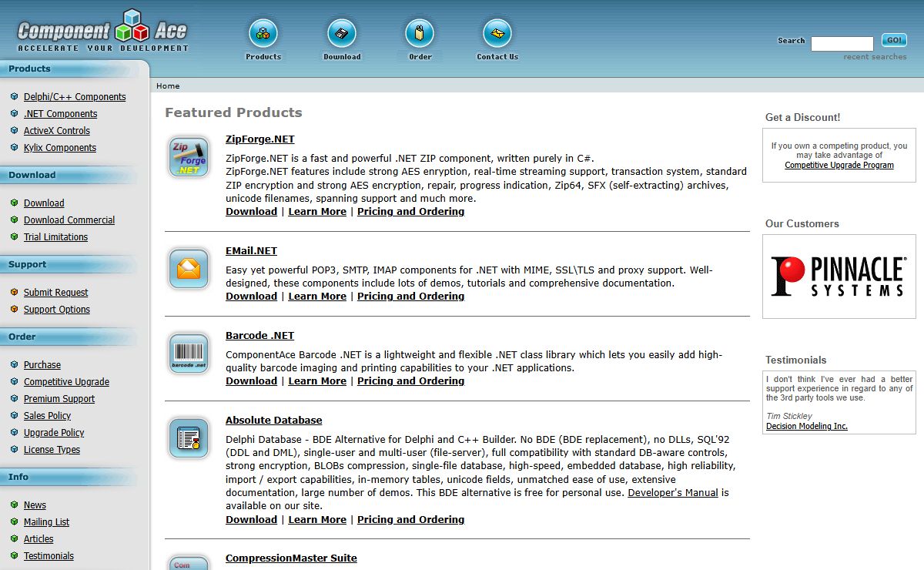Click Download under Barcode .NET
The image size is (924, 570).
tap(251, 381)
